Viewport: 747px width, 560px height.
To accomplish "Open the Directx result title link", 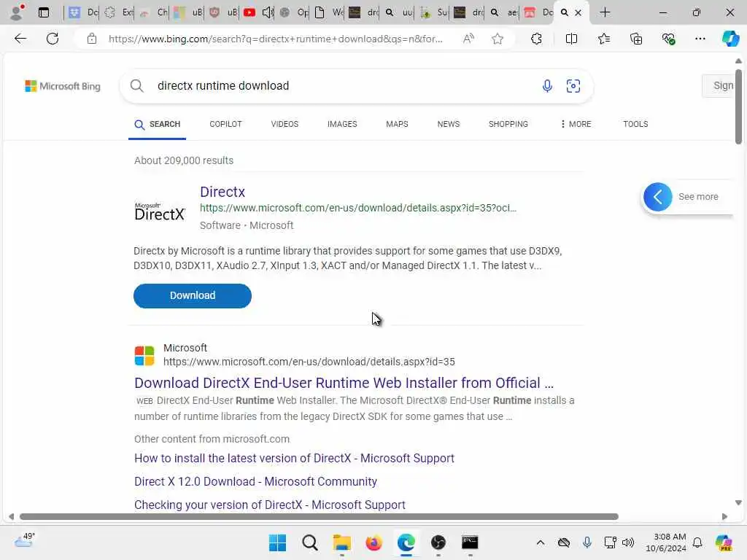I will (x=222, y=192).
